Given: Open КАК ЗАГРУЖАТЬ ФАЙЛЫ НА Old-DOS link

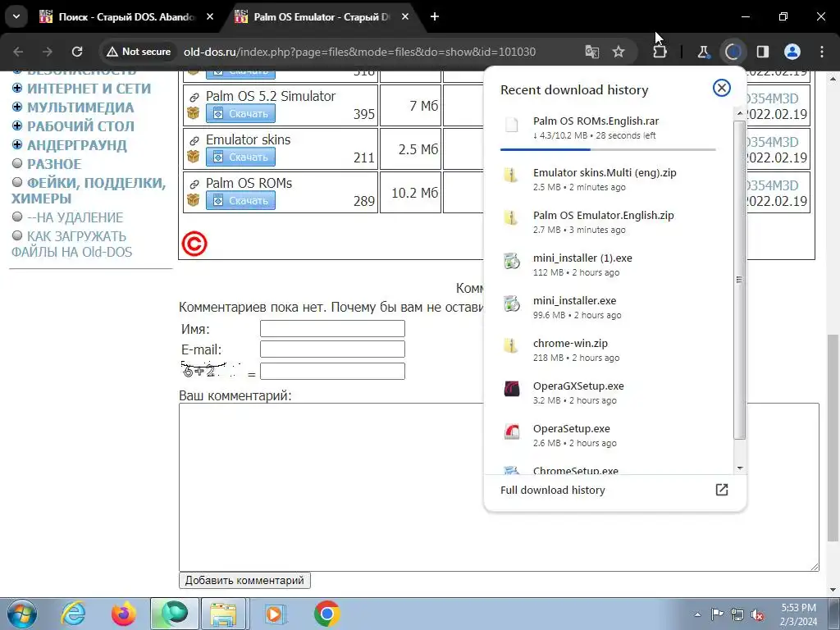Looking at the screenshot, I should [x=72, y=244].
